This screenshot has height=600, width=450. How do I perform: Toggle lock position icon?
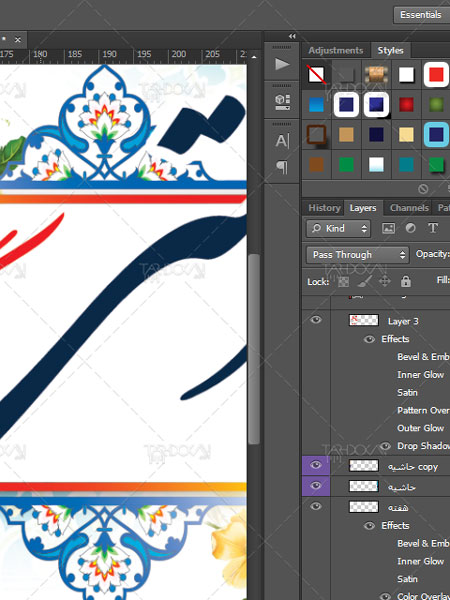[385, 282]
